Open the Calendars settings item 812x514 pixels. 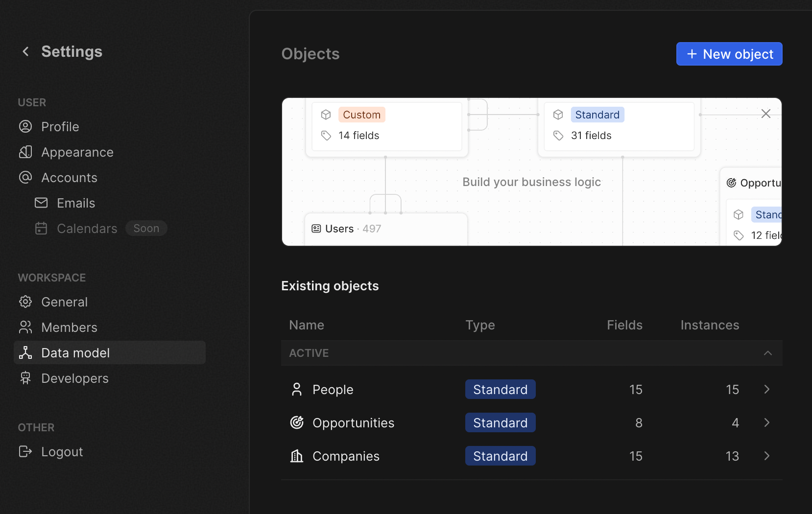(x=87, y=229)
